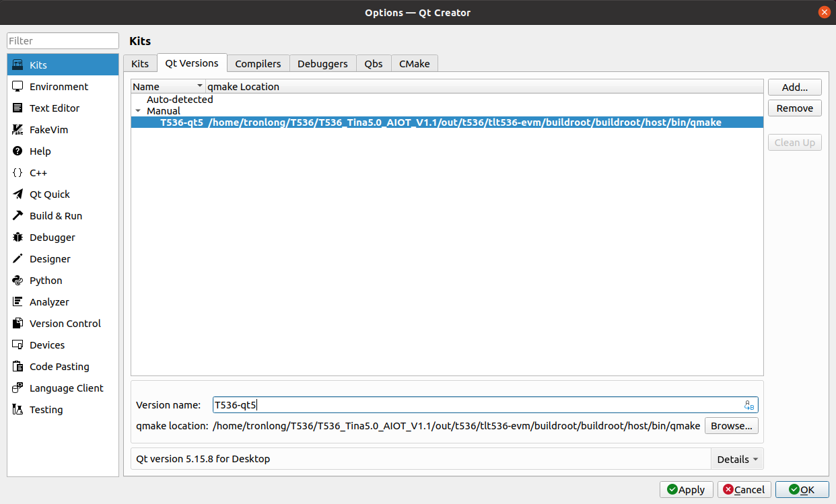The image size is (836, 504).
Task: Close the Options dialog window
Action: pos(824,12)
